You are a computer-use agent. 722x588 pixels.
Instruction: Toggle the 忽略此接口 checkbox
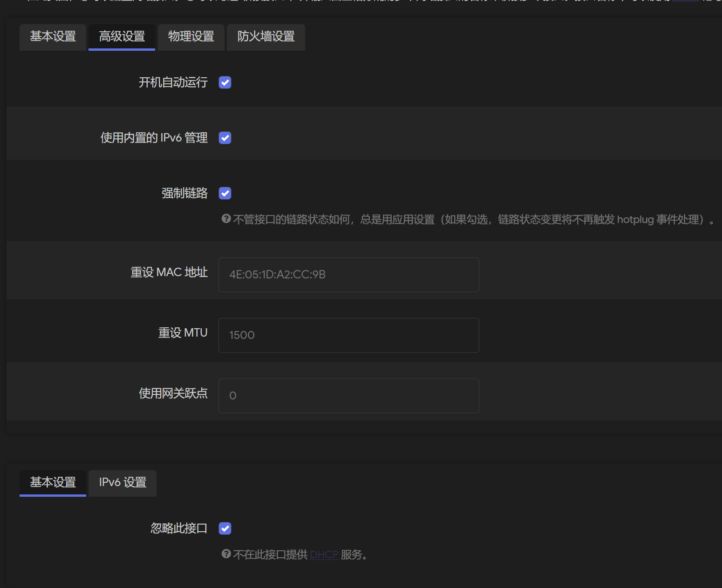[225, 528]
